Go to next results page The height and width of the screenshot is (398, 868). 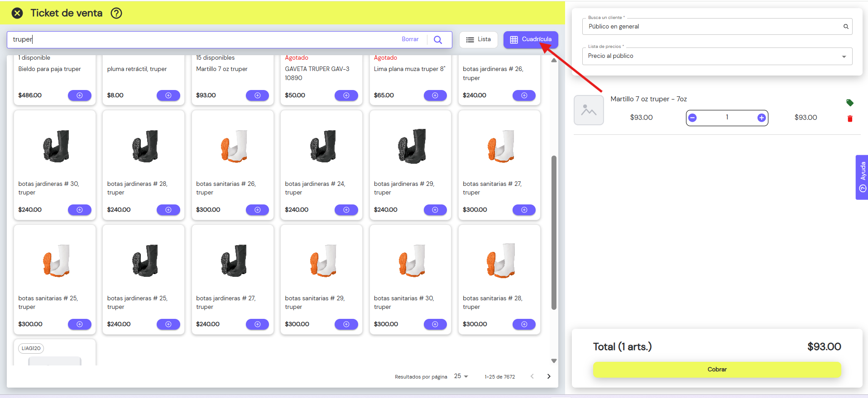coord(549,376)
